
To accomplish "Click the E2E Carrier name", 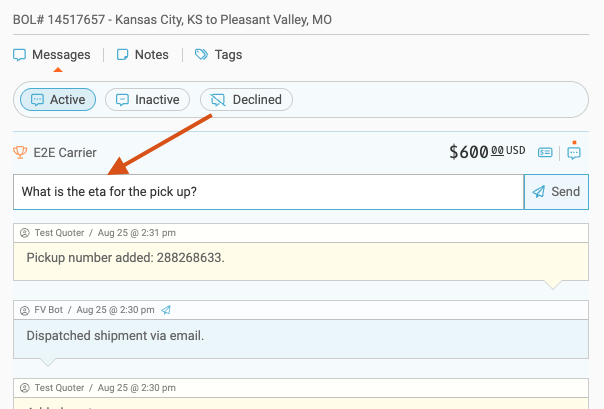I will pyautogui.click(x=65, y=153).
